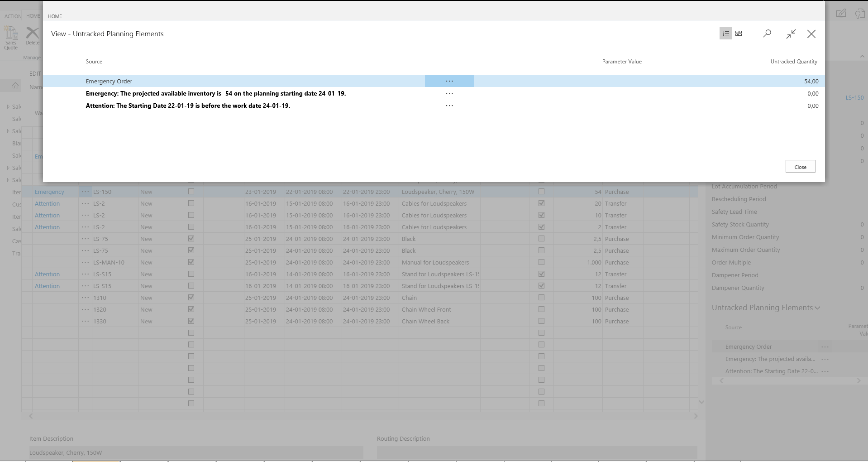Toggle the checkbox beside Chain Wheel Back description
The image size is (868, 462).
coord(541,321)
